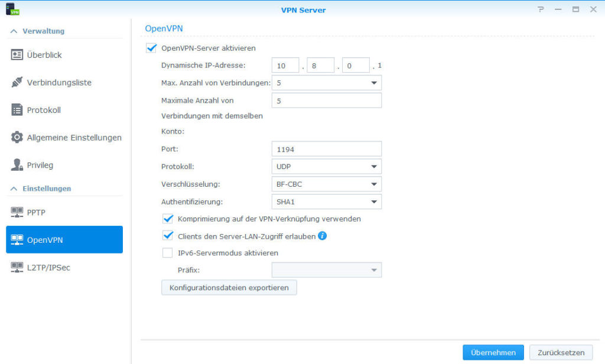Viewport: 605px width, 364px height.
Task: Open the Verschlüsselung BF-CBC dropdown
Action: pos(326,184)
